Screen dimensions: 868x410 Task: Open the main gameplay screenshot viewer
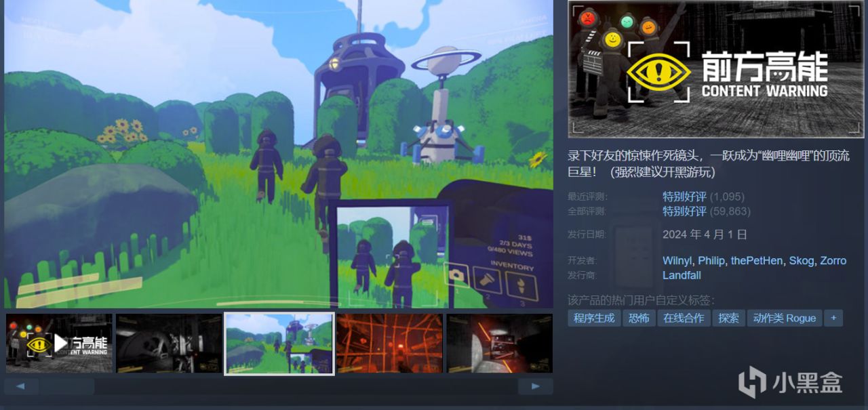279,154
